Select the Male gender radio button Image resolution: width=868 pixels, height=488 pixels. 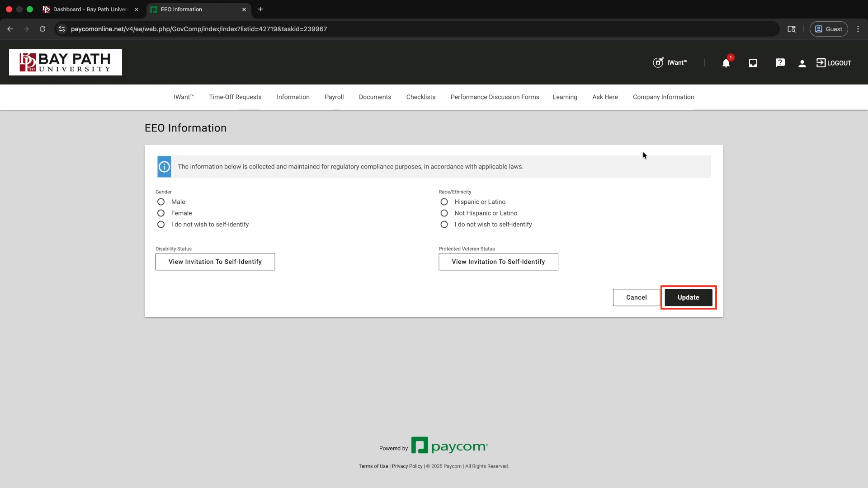[x=161, y=202]
